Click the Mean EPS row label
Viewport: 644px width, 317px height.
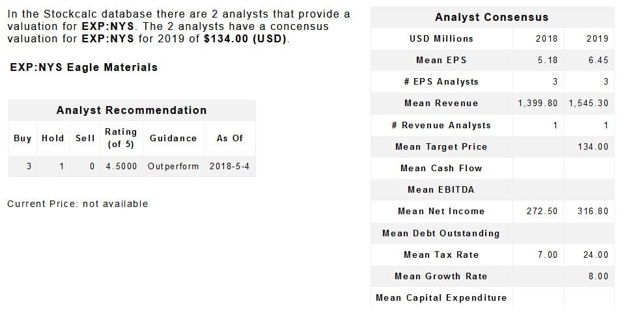click(x=441, y=61)
